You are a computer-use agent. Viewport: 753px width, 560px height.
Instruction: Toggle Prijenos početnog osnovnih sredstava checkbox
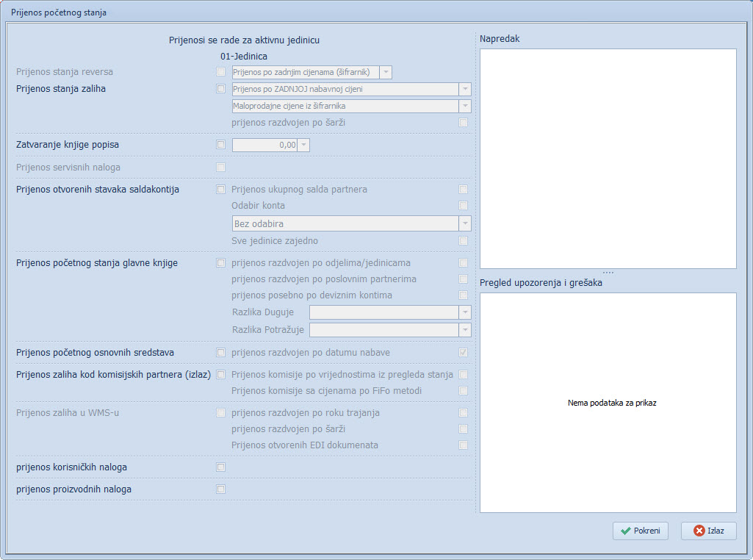point(221,353)
